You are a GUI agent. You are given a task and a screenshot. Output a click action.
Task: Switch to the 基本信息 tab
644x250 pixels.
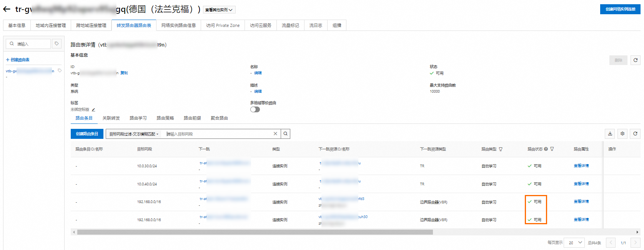tap(17, 25)
